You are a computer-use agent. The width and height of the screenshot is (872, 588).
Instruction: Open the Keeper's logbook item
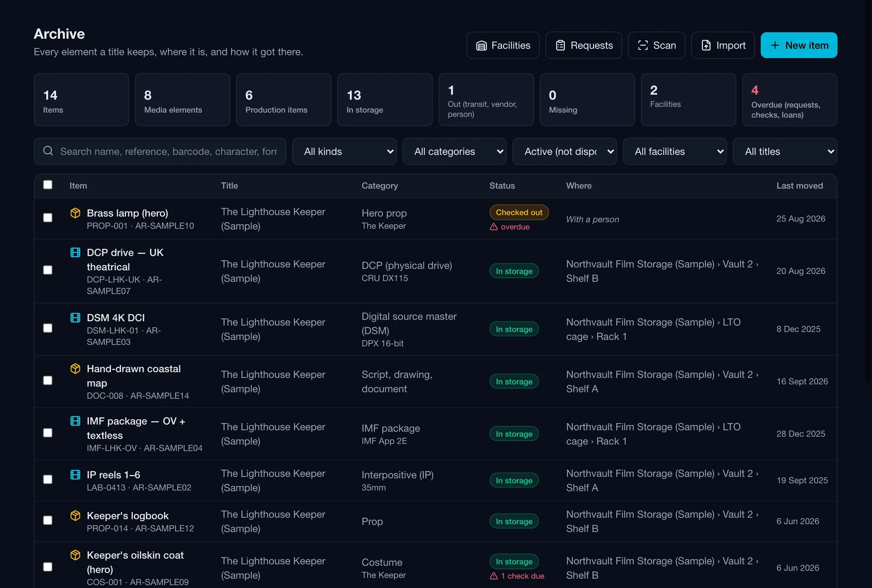point(128,516)
